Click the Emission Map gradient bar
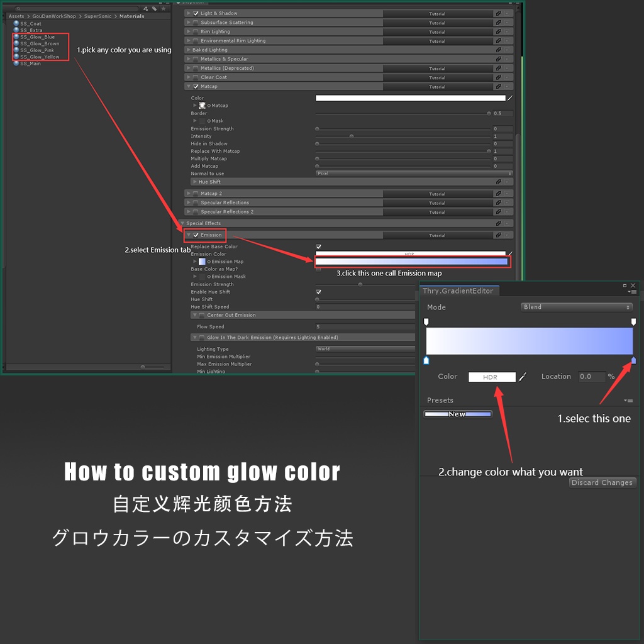Image resolution: width=644 pixels, height=644 pixels. (411, 261)
